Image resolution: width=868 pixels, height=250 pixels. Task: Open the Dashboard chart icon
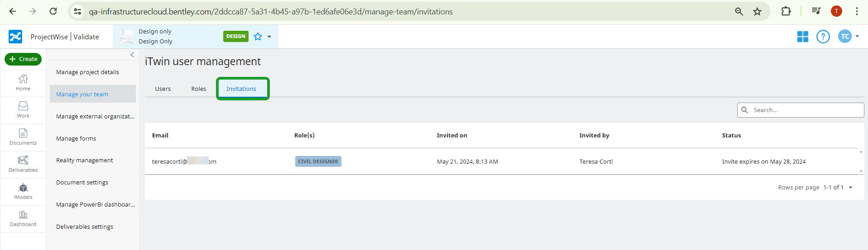pyautogui.click(x=23, y=215)
